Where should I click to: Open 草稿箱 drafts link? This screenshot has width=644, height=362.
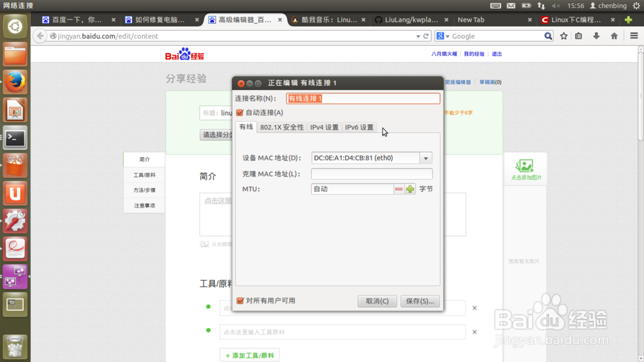pos(490,82)
